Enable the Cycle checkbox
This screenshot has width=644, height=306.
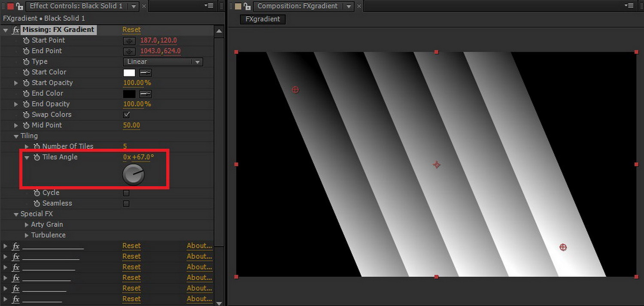pyautogui.click(x=126, y=193)
